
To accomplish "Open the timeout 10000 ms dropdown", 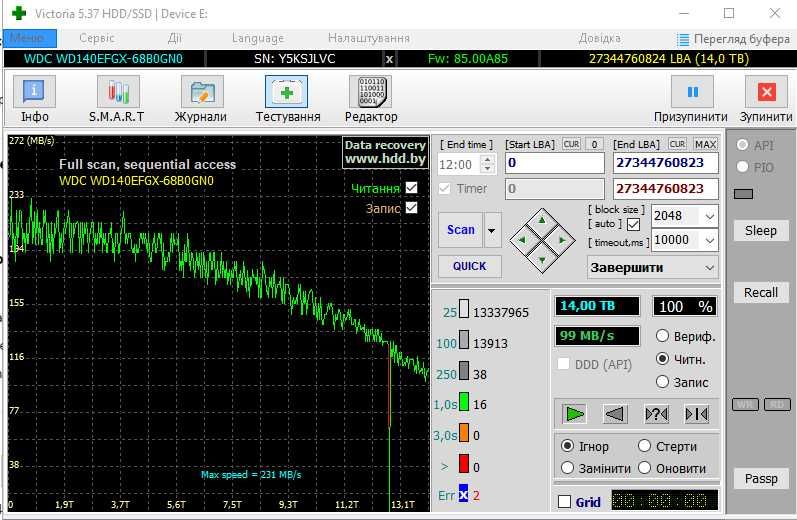I will pos(709,241).
